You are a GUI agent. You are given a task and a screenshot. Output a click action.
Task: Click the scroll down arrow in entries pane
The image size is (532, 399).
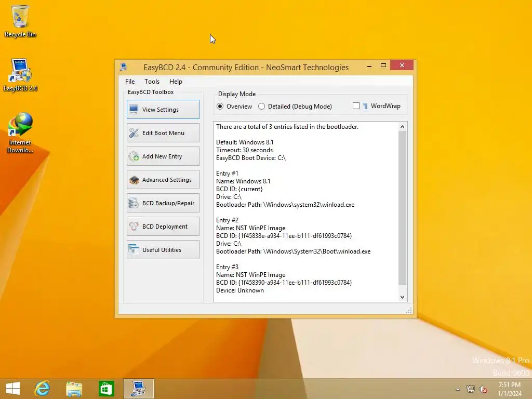coord(403,297)
